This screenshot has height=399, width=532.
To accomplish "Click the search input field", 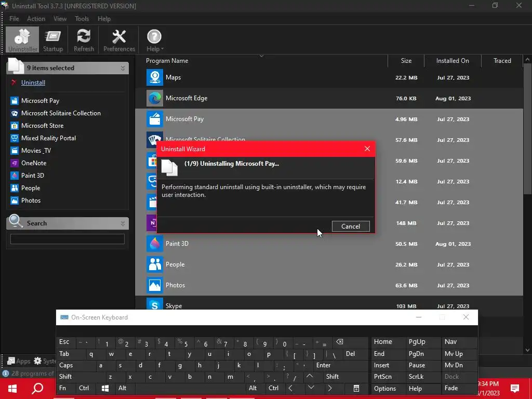I will tap(68, 239).
